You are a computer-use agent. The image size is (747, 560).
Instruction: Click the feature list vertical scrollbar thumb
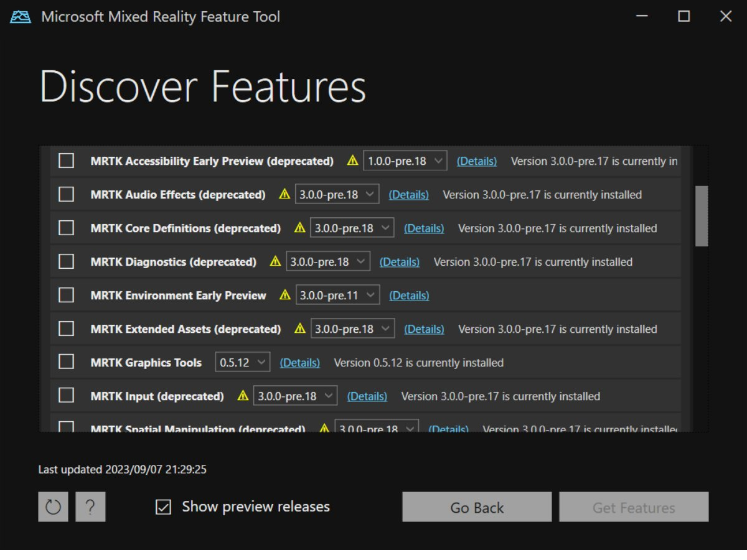[x=702, y=215]
